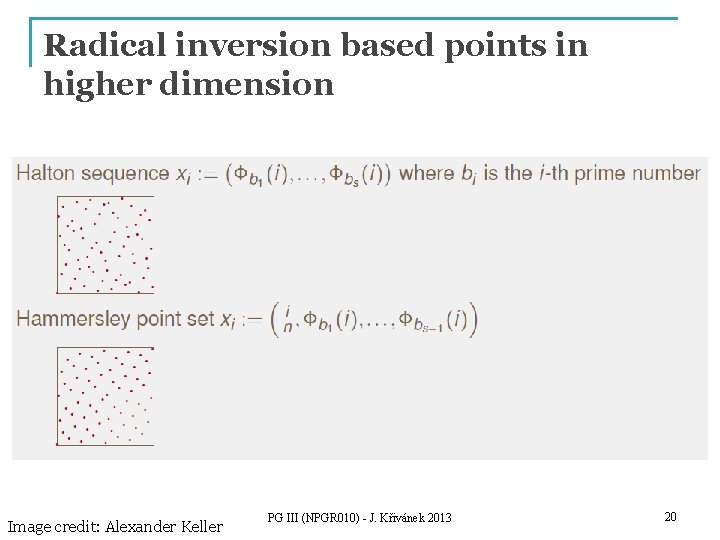
Task: Click the 'J. Křivánek 2013' footer author text
Action: pyautogui.click(x=411, y=518)
